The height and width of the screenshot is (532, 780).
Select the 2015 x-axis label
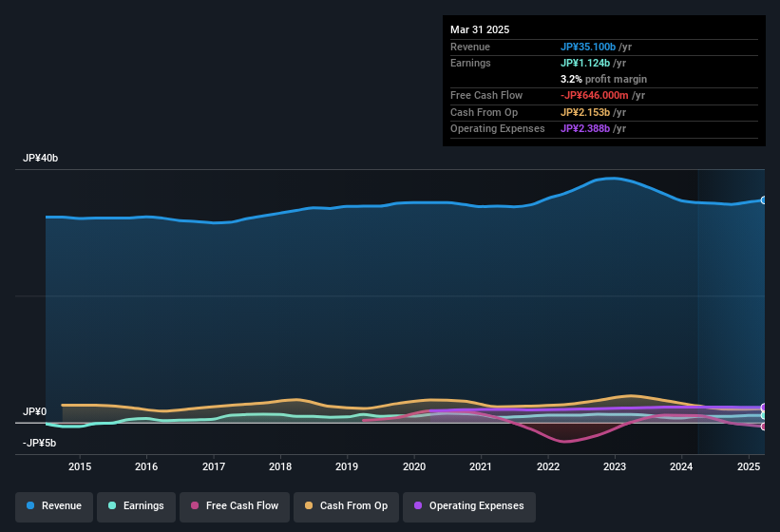80,466
